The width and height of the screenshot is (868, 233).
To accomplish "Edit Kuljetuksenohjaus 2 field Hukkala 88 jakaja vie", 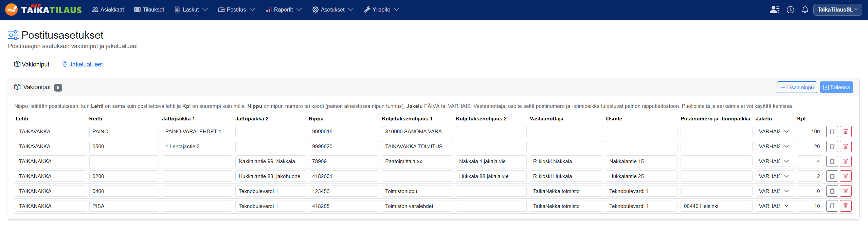I will (491, 176).
